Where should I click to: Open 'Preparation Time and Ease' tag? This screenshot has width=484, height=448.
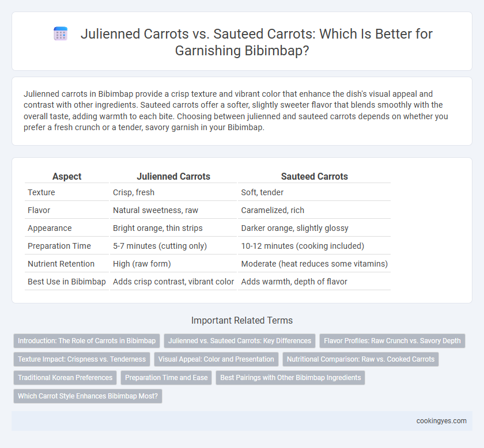166,378
